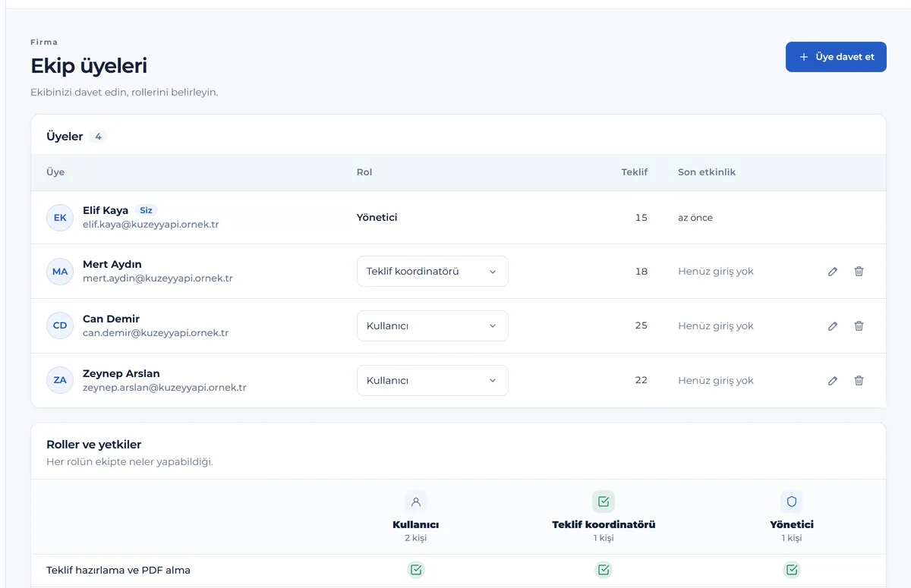Click the name Mert Aydın

click(x=112, y=264)
